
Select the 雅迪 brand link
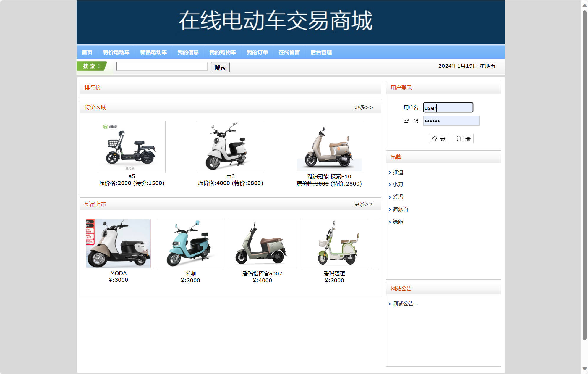click(x=398, y=172)
